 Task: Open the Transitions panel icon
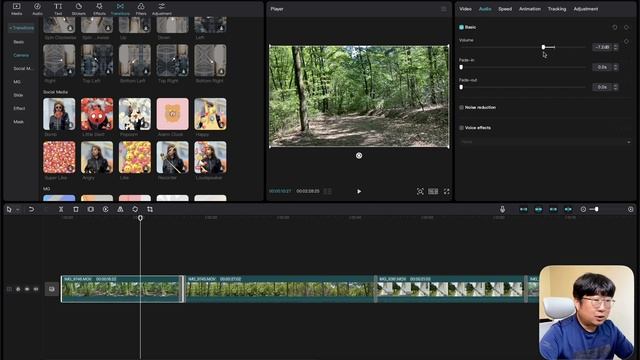[x=120, y=9]
